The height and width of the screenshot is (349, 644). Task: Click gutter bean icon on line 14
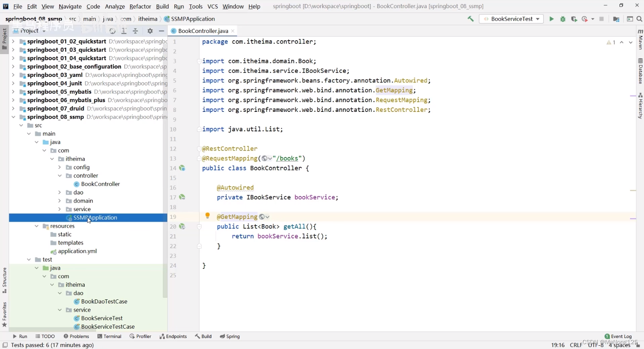pyautogui.click(x=182, y=168)
